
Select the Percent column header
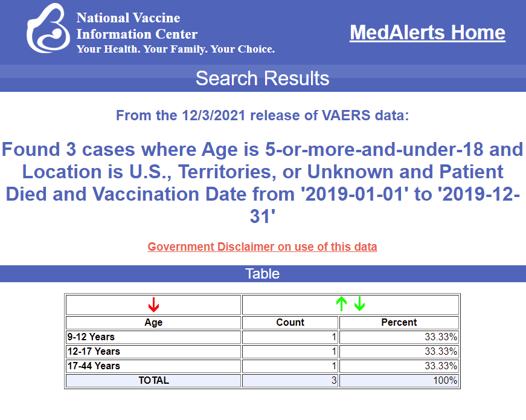click(399, 322)
